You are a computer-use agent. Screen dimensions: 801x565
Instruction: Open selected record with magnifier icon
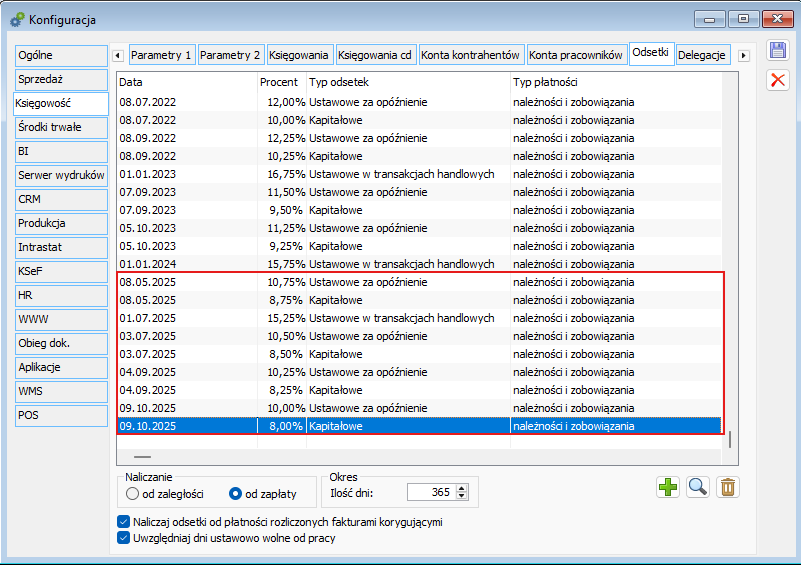click(698, 487)
